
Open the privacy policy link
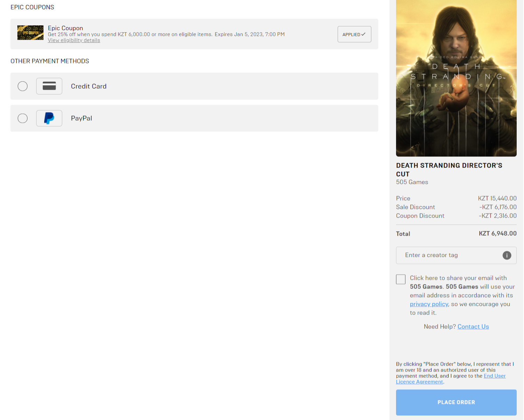[x=429, y=304]
